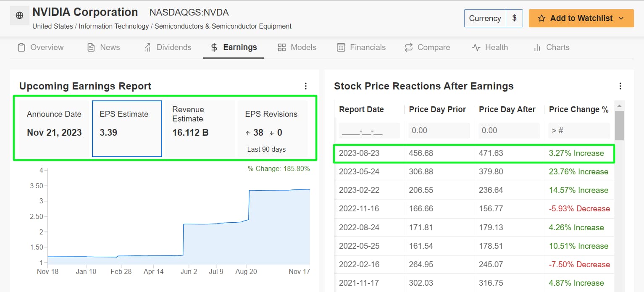644x292 pixels.
Task: Click the growth chart icon of Dividends
Action: (147, 47)
